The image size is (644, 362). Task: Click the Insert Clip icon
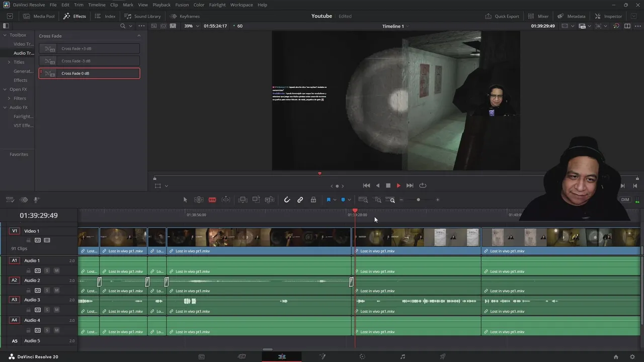[243, 200]
